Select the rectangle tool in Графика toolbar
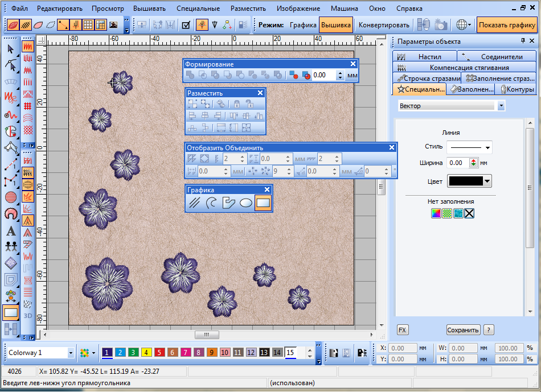 [263, 202]
